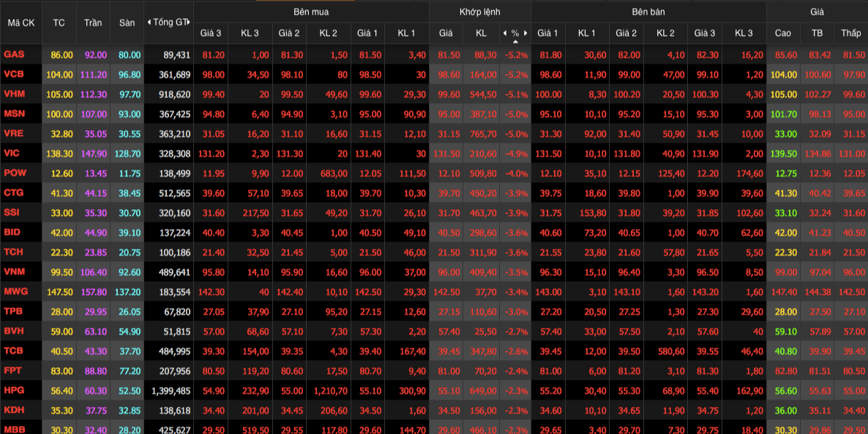Screen dimensions: 868x434
Task: Click the Cao high price column header
Action: (782, 33)
